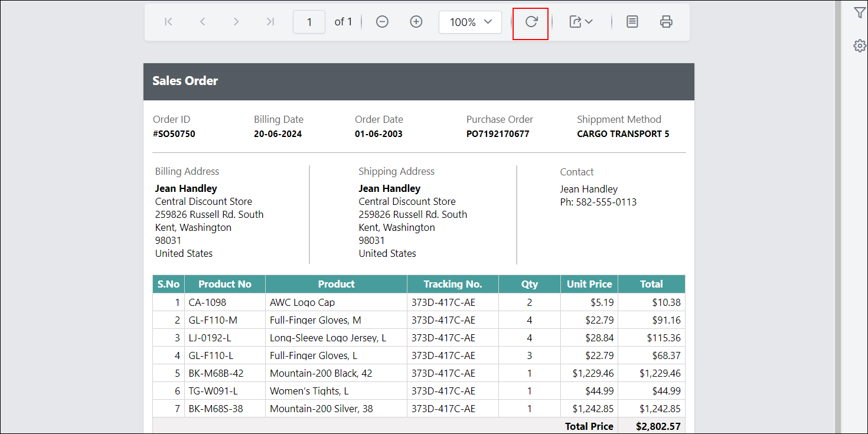
Task: Open the report parameters panel
Action: (x=632, y=21)
